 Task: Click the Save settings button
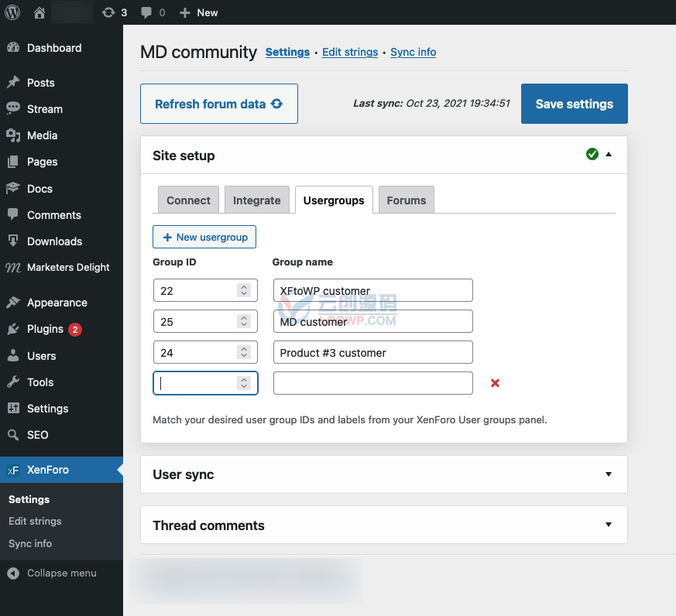pyautogui.click(x=575, y=104)
